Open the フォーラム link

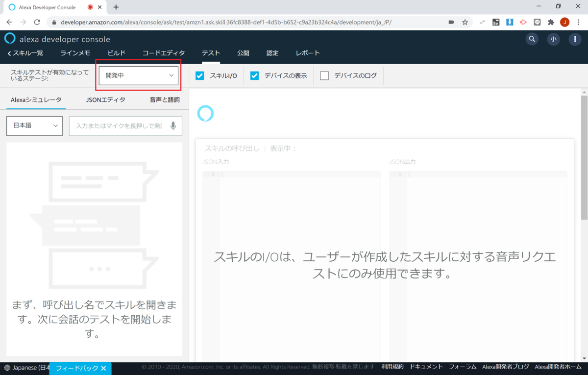pyautogui.click(x=462, y=366)
